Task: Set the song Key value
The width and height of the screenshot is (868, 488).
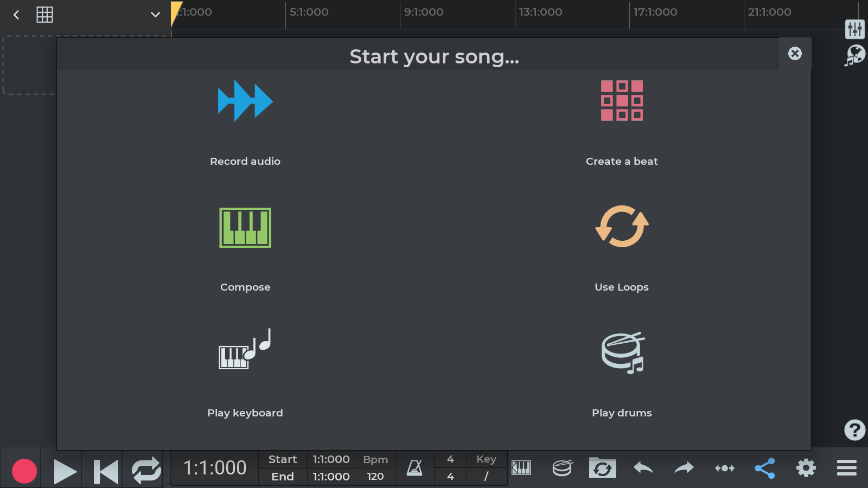Action: coord(486,477)
